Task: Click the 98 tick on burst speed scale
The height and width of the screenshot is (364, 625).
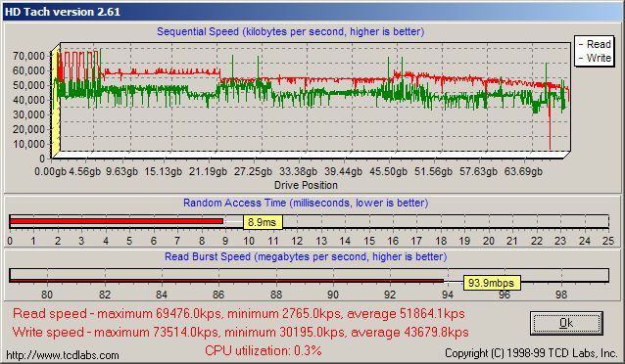Action: [561, 295]
